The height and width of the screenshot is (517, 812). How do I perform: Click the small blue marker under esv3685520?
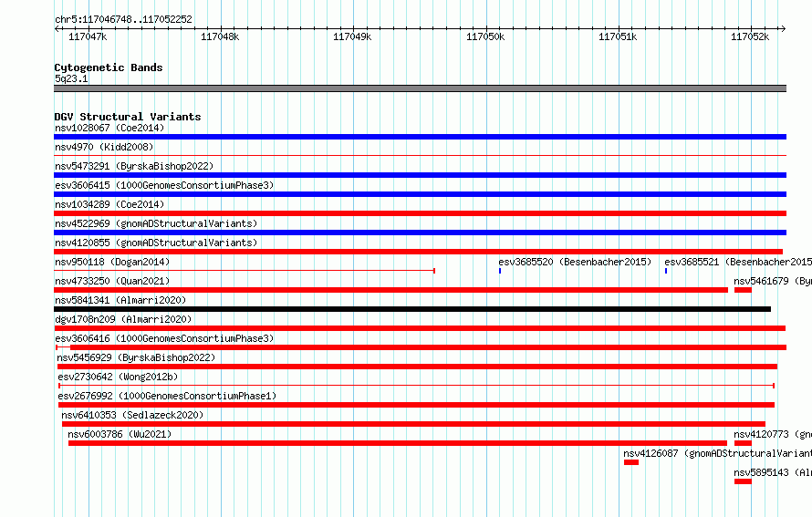500,271
